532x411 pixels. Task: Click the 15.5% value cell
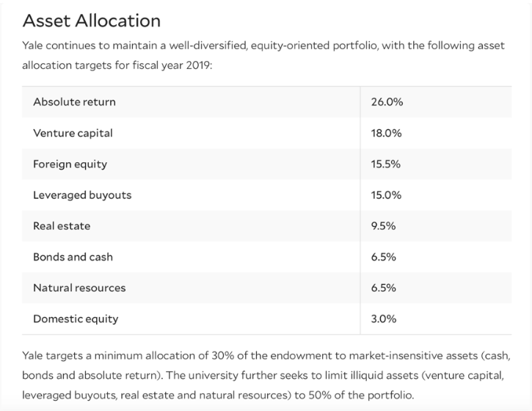click(386, 164)
